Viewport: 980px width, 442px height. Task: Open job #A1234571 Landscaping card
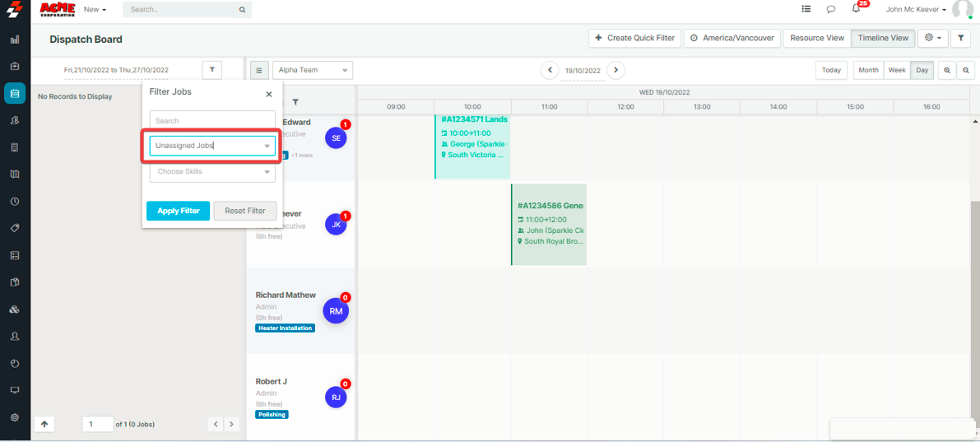pyautogui.click(x=472, y=147)
